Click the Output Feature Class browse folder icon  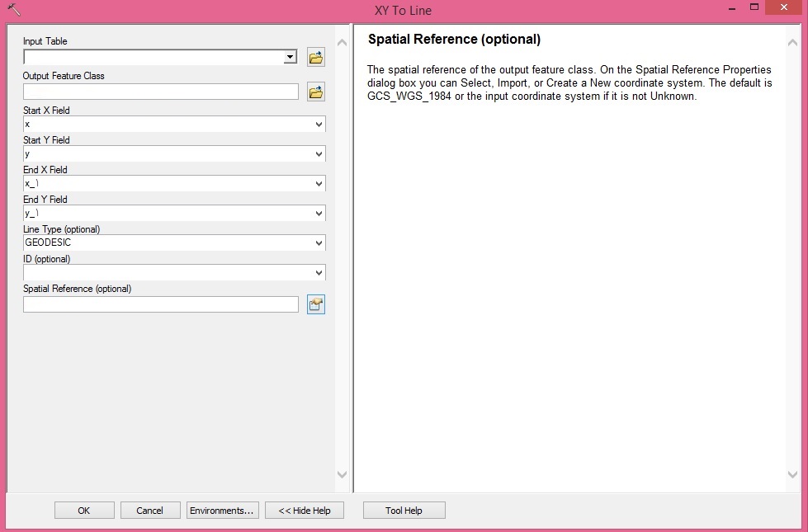(x=316, y=92)
